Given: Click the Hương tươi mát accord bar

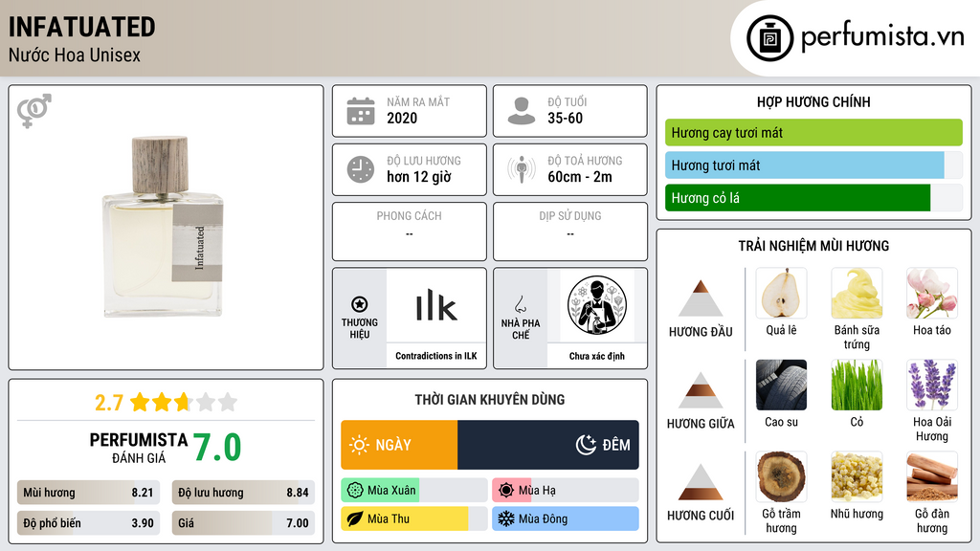Looking at the screenshot, I should coord(813,165).
